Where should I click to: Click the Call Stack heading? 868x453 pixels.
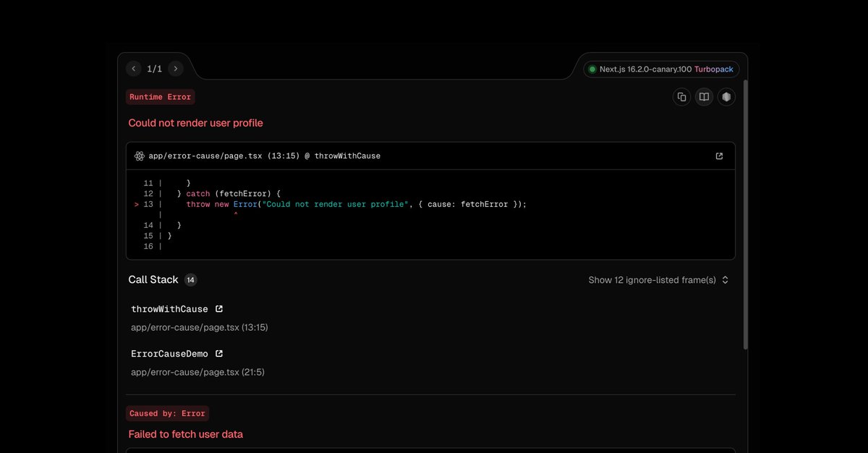click(153, 280)
